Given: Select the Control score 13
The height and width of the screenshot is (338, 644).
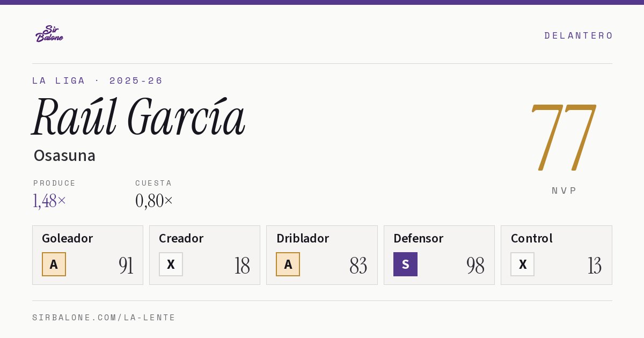Looking at the screenshot, I should [x=595, y=266].
